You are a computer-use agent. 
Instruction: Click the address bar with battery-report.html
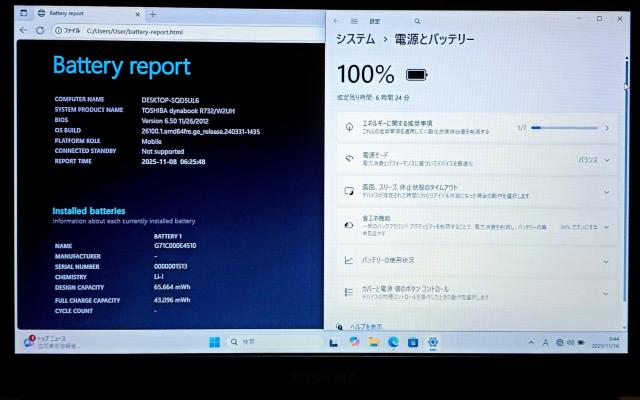coord(188,31)
